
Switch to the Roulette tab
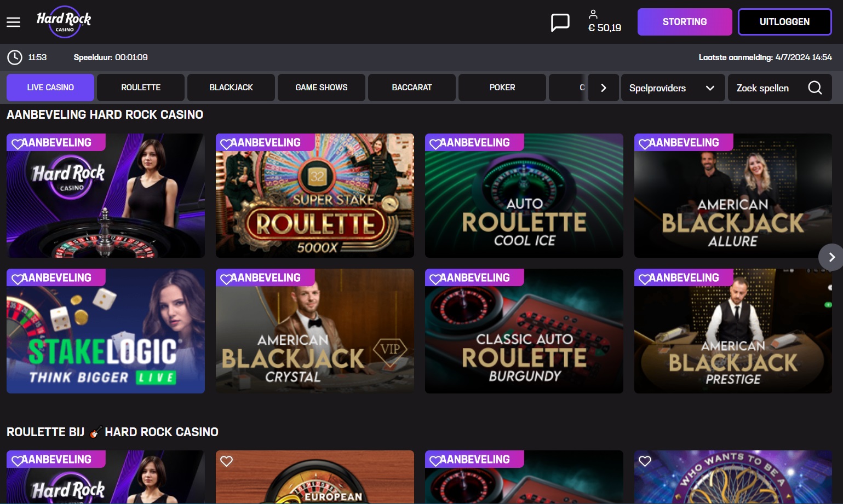141,88
